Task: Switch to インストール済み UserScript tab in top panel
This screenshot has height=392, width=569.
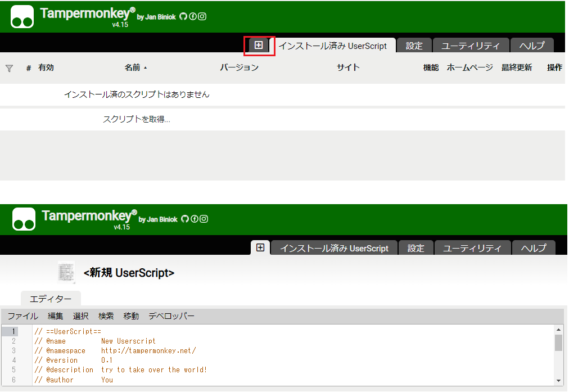Action: (x=332, y=46)
